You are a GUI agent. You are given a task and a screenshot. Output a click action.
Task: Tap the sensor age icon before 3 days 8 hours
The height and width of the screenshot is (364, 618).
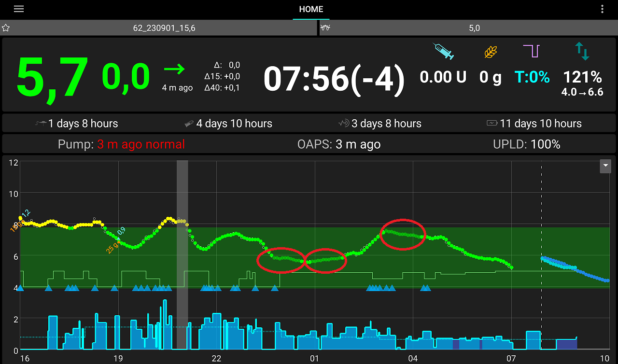pyautogui.click(x=343, y=123)
